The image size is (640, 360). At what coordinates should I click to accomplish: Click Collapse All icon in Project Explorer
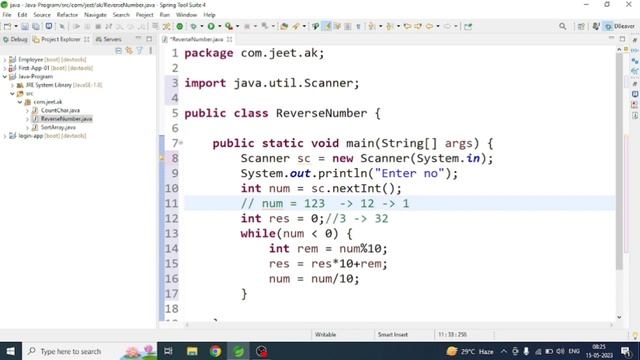(x=118, y=51)
